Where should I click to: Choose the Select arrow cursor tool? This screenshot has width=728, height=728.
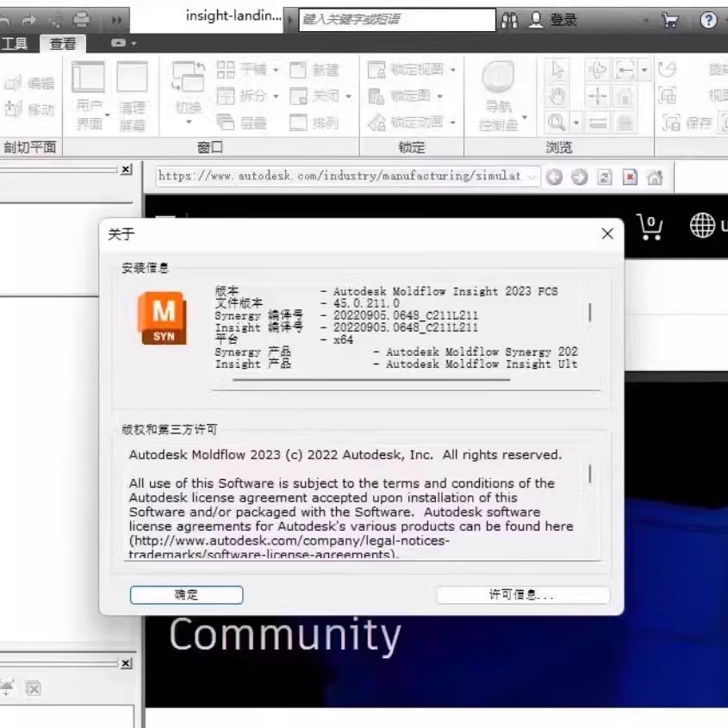pos(557,70)
